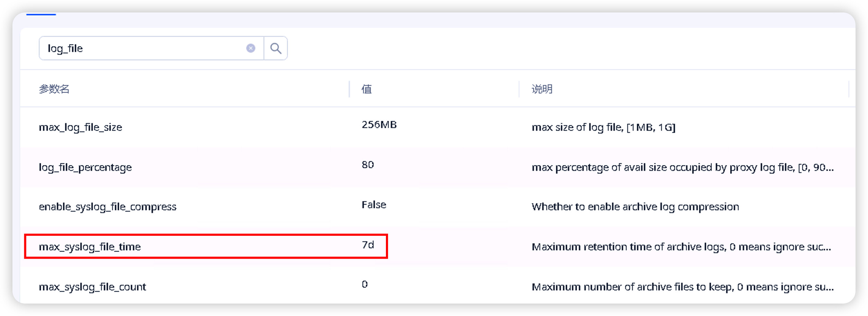868x316 pixels.
Task: Click the 0 value for max_syslog_file_count
Action: point(364,284)
